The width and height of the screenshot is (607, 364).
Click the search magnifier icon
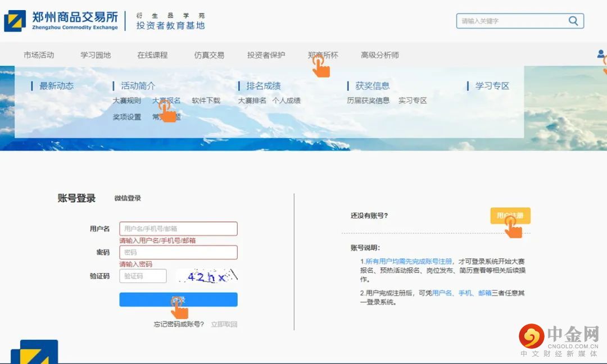click(573, 20)
